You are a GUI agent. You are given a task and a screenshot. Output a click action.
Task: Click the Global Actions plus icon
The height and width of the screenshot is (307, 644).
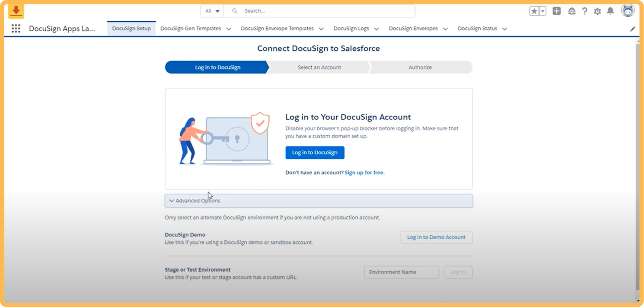click(x=557, y=11)
